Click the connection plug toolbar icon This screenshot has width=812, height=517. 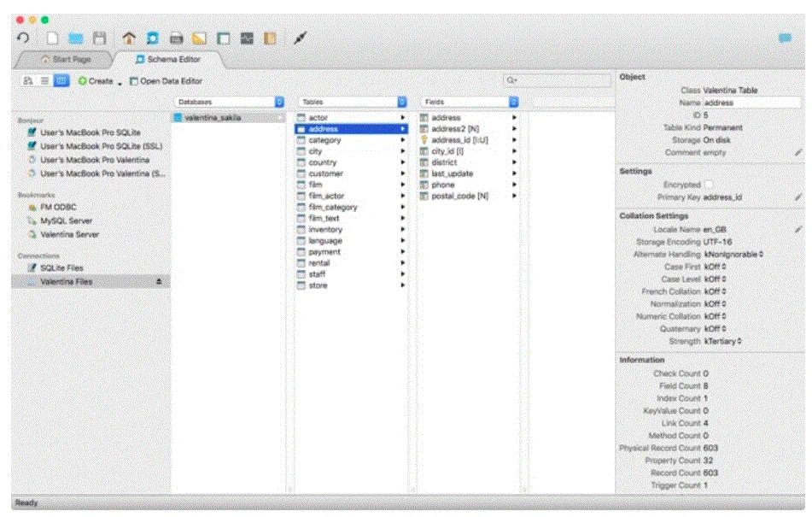[x=300, y=38]
